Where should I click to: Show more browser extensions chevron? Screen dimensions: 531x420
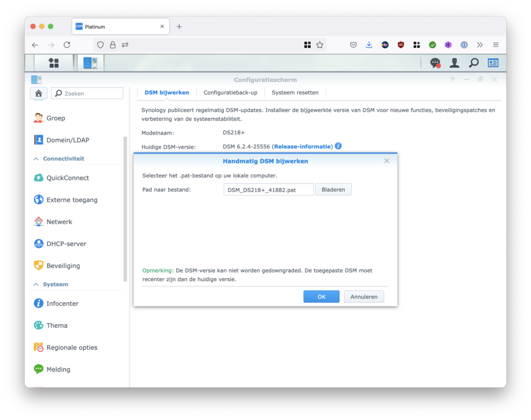point(480,45)
